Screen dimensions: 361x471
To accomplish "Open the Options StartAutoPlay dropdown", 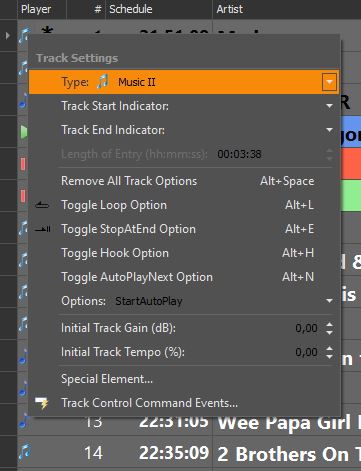I will 329,301.
